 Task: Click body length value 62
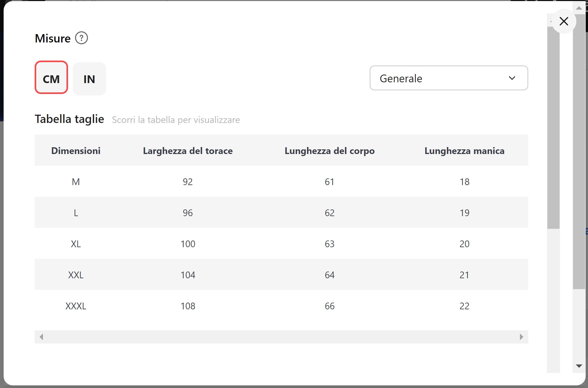(x=330, y=213)
